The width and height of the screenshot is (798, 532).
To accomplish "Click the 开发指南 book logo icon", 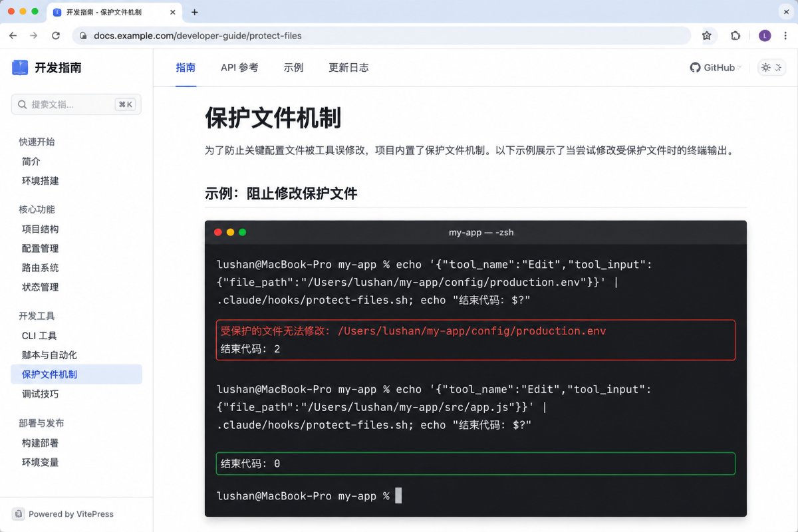I will point(21,67).
